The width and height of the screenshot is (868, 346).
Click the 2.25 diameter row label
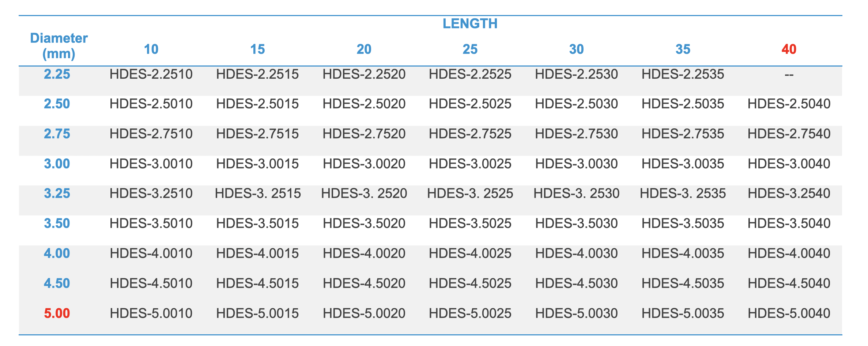[x=57, y=75]
